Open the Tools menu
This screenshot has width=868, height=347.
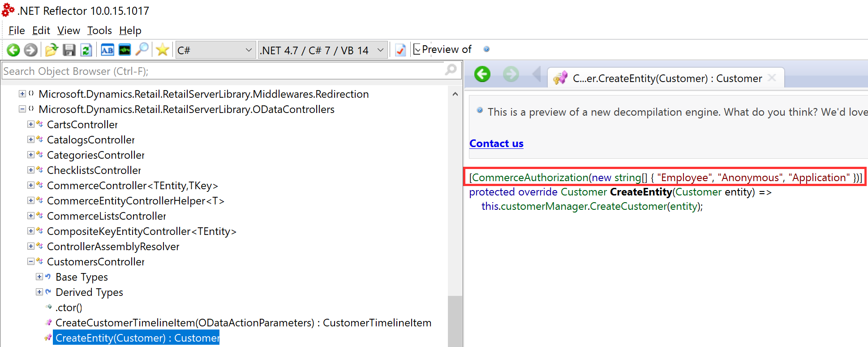pyautogui.click(x=99, y=30)
